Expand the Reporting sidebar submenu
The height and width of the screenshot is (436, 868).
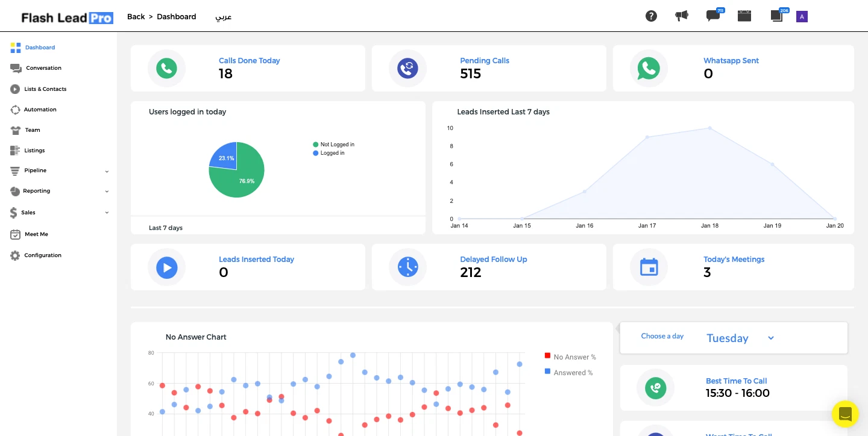point(59,192)
